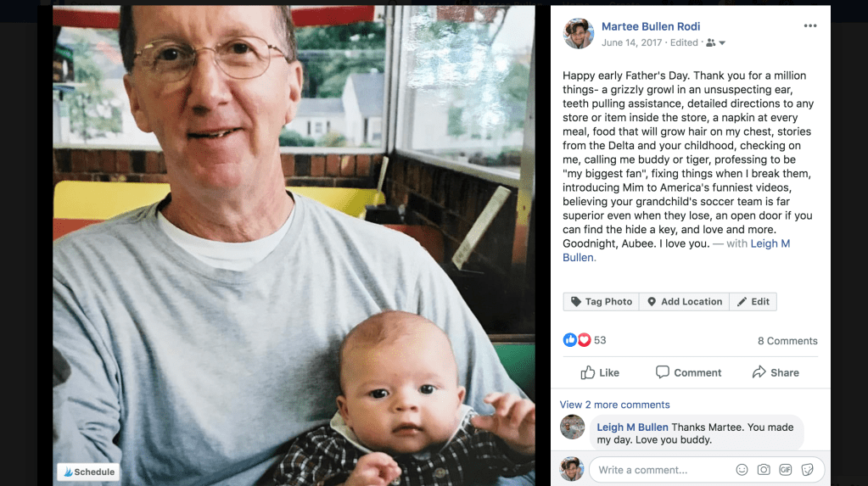Edit the photo post with Edit button
Image resolution: width=868 pixels, height=486 pixels.
[753, 302]
